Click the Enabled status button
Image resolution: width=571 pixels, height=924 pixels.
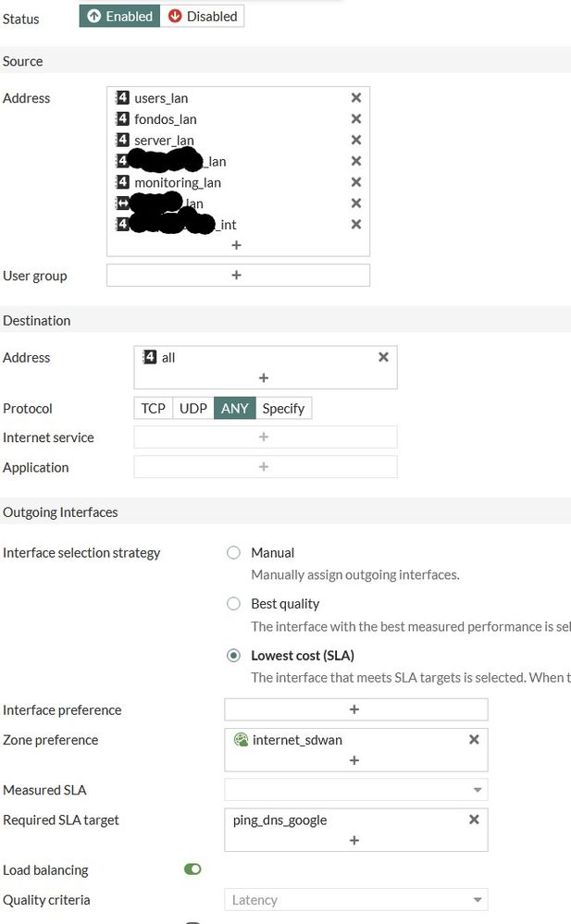[x=119, y=17]
